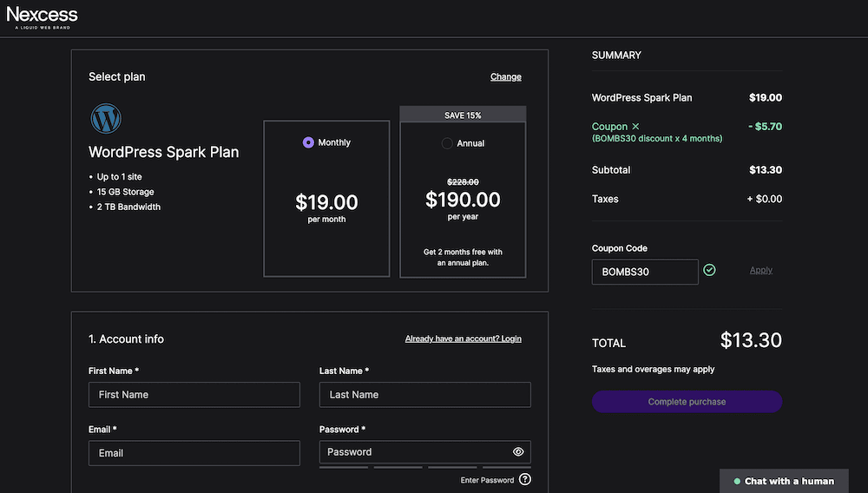Image resolution: width=868 pixels, height=493 pixels.
Task: Click the Nexcess logo
Action: pos(42,17)
